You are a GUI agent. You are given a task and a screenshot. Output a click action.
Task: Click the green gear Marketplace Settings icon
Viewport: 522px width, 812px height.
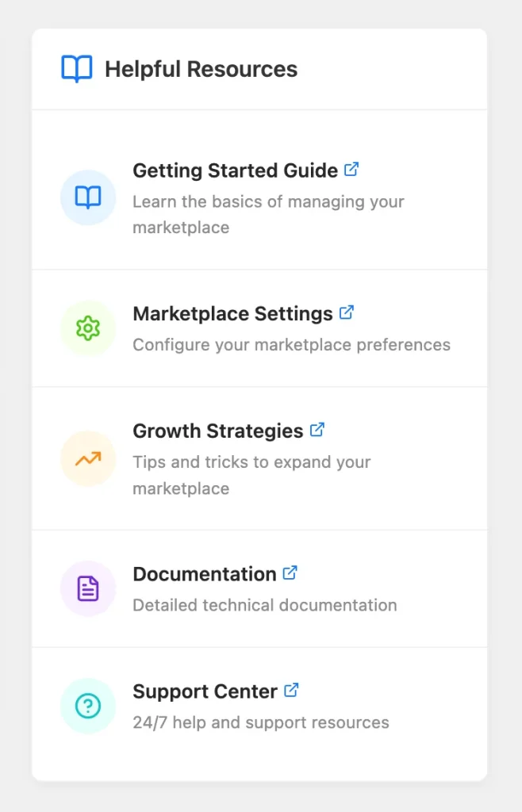pos(88,327)
